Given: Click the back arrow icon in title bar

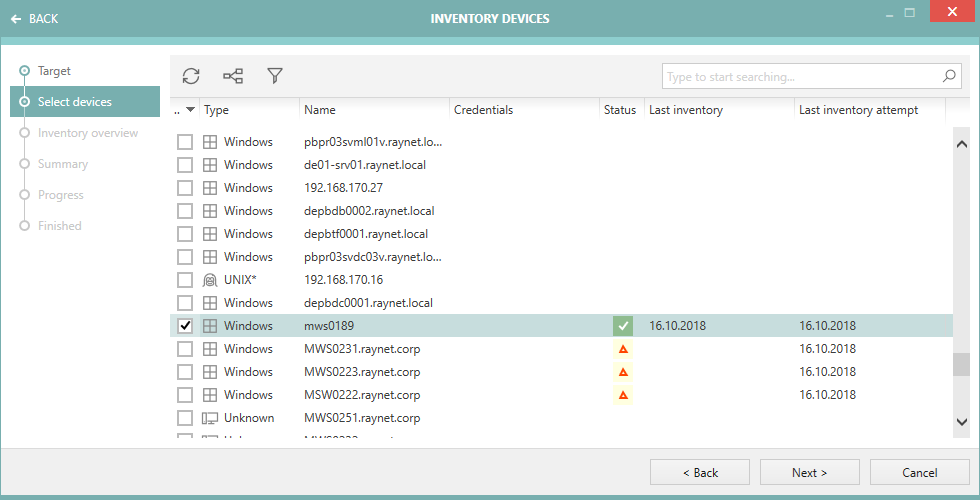Looking at the screenshot, I should [x=16, y=19].
